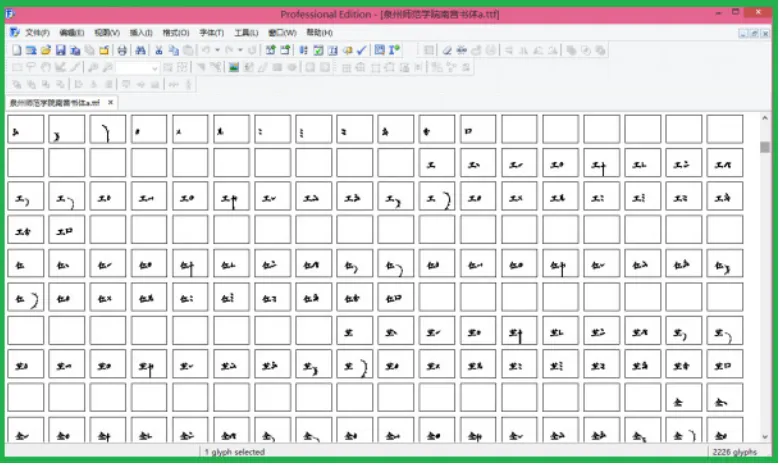Open the 字体(T) menu

click(x=211, y=33)
